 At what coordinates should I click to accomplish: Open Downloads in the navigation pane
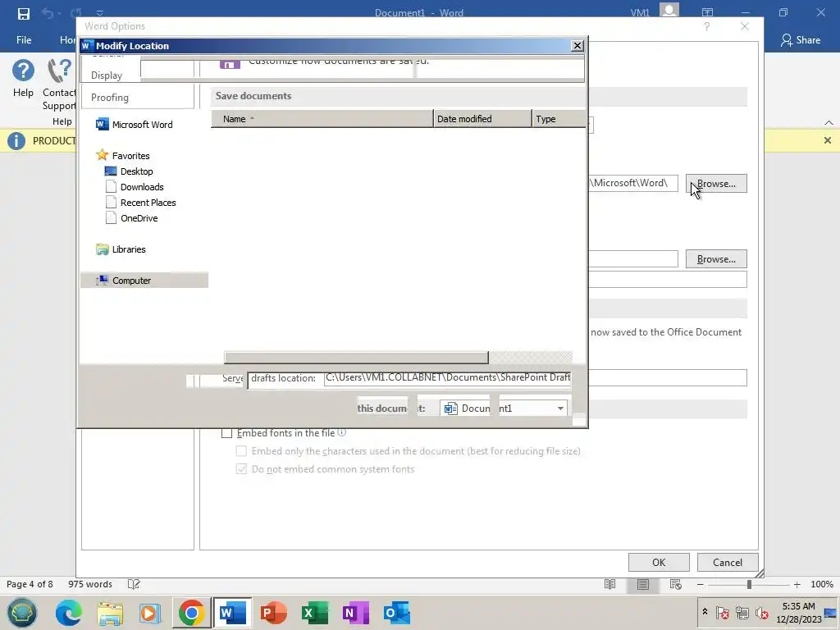135,187
